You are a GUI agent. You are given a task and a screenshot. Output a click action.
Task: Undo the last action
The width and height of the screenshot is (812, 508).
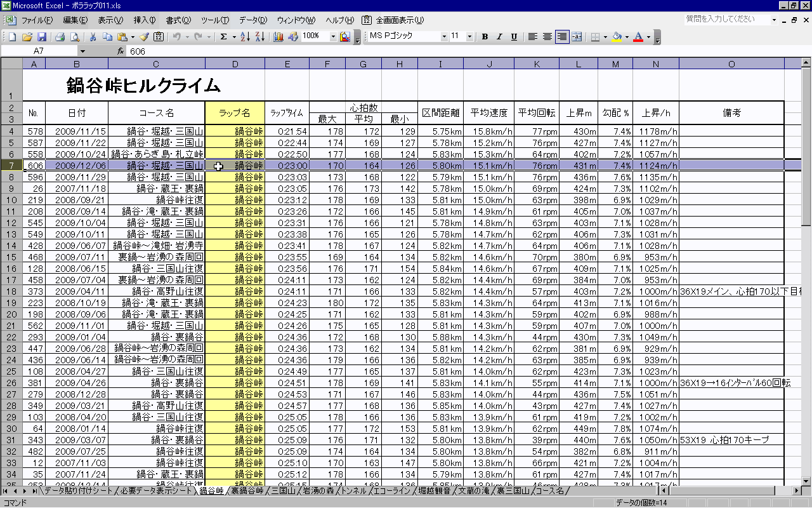pos(177,37)
